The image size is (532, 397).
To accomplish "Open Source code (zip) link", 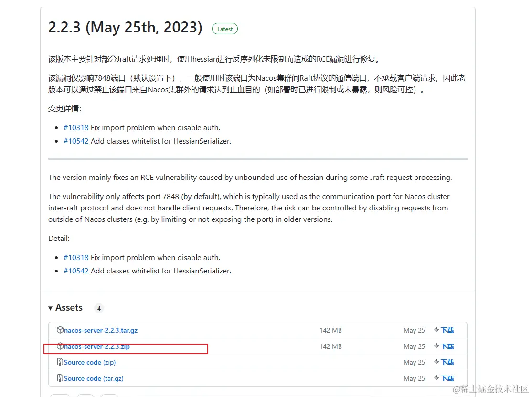I will [90, 363].
